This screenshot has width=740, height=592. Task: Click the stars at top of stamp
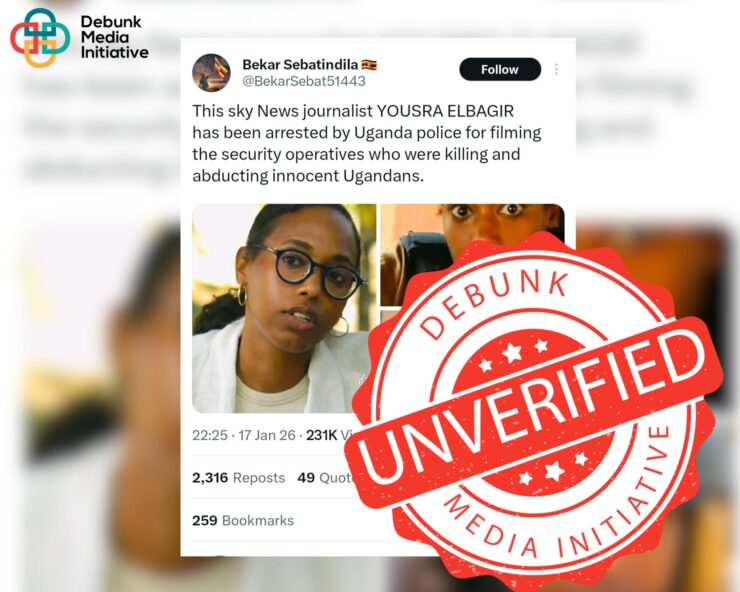[x=513, y=355]
